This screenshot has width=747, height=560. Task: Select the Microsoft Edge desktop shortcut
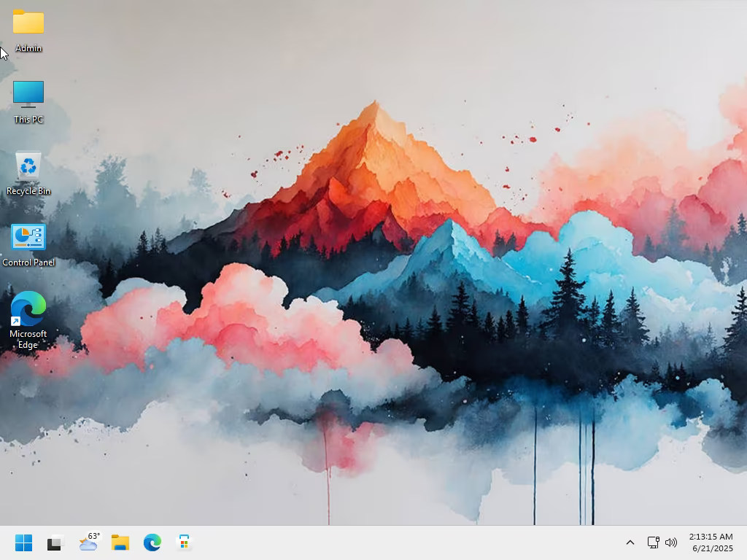tap(28, 320)
